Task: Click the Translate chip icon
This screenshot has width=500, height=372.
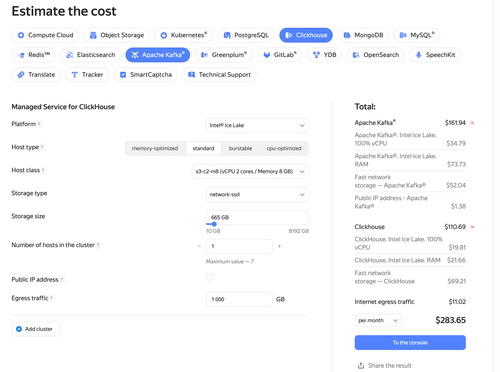Action: coord(21,75)
